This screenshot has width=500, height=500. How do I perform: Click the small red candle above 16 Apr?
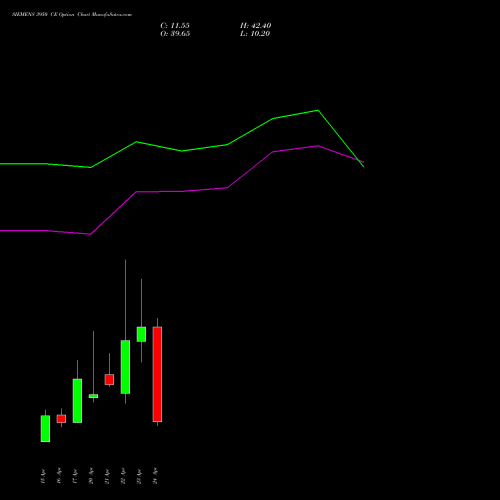[61, 419]
